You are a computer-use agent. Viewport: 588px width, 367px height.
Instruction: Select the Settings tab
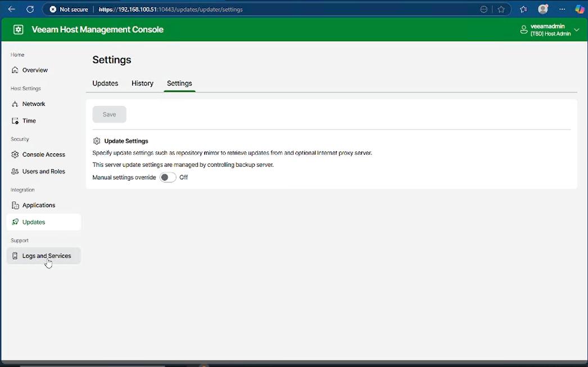pos(179,83)
